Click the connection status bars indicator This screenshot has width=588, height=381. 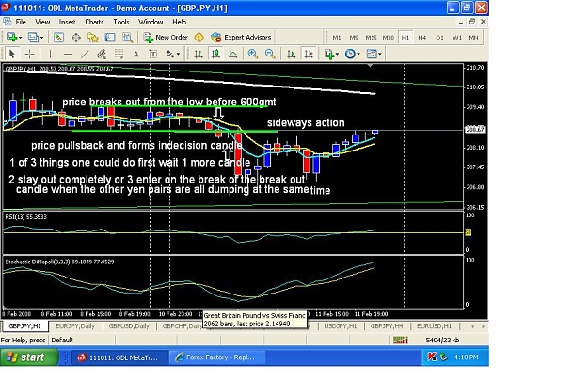(x=401, y=341)
